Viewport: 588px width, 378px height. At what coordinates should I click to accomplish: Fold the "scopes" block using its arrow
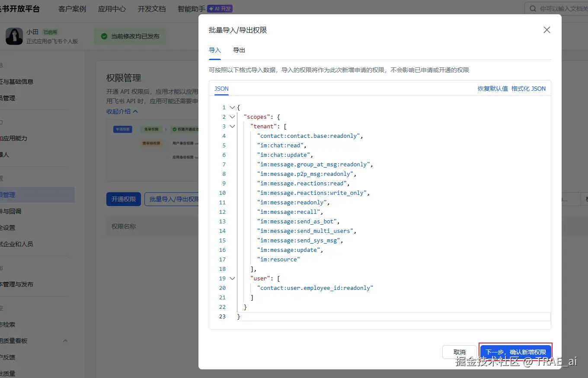click(233, 117)
